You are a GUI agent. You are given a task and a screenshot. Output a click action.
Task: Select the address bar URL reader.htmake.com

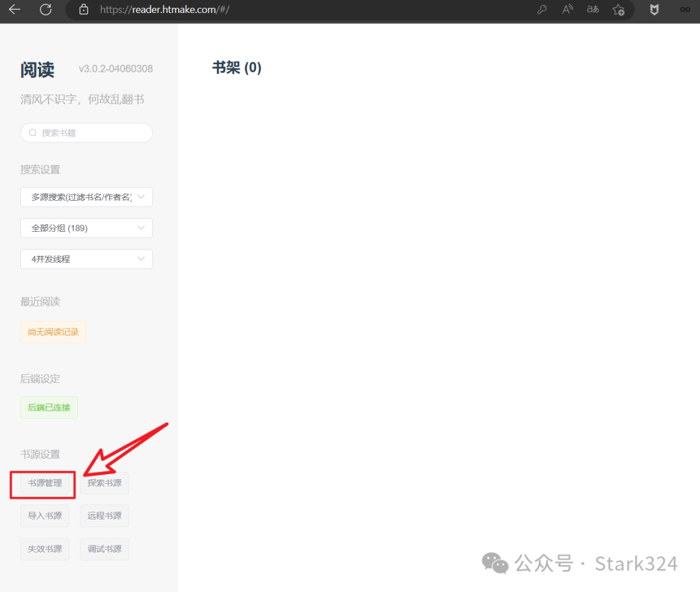pos(165,9)
